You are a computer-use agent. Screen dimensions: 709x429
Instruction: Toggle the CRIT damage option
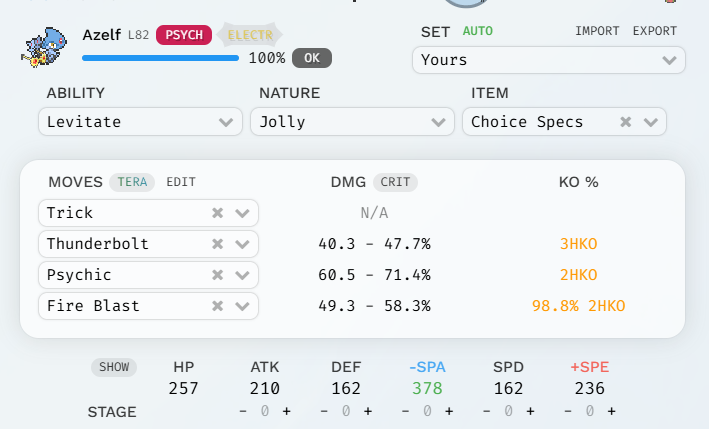tap(395, 182)
